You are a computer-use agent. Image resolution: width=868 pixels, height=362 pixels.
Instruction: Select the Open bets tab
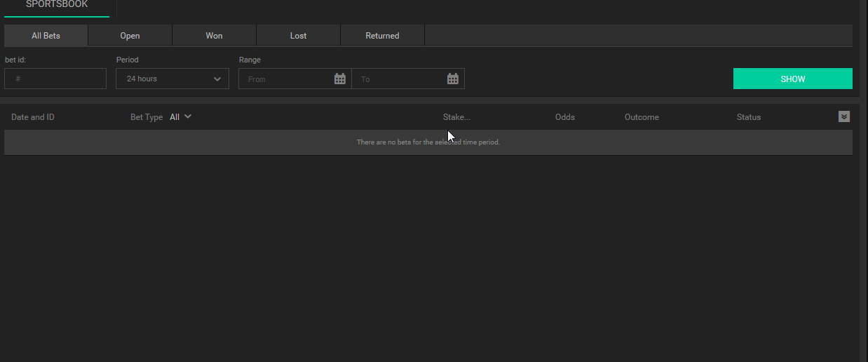click(130, 36)
